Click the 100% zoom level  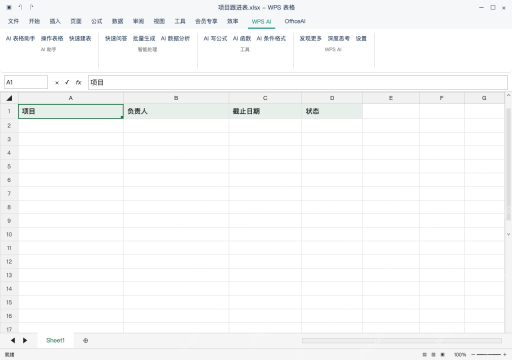[x=460, y=355]
